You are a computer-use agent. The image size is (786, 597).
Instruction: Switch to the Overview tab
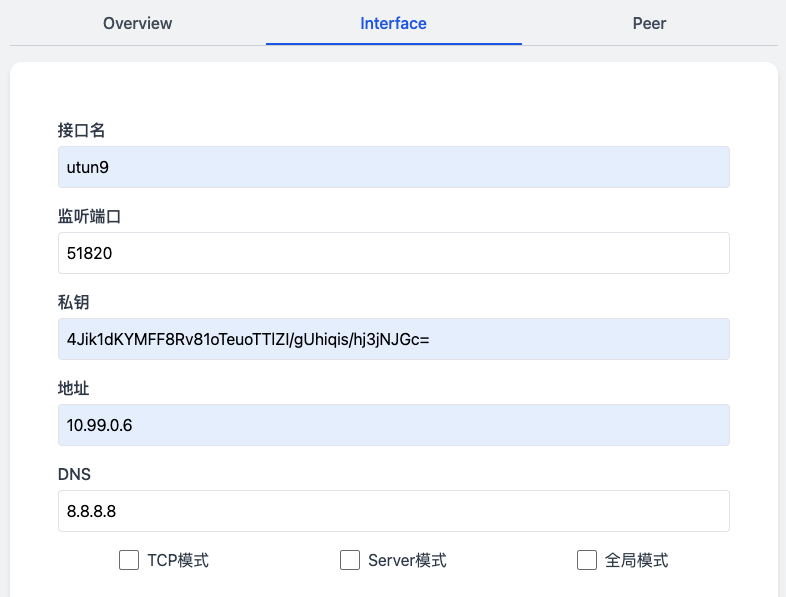coord(138,23)
